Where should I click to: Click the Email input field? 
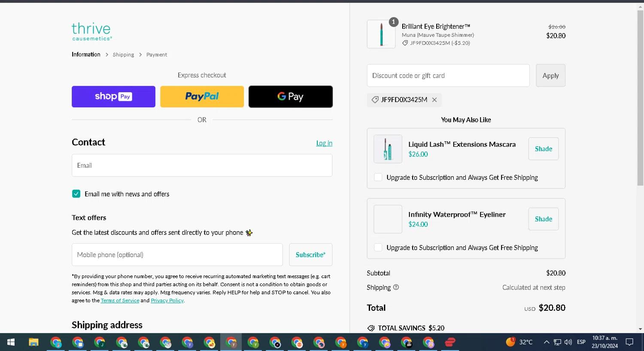point(202,166)
